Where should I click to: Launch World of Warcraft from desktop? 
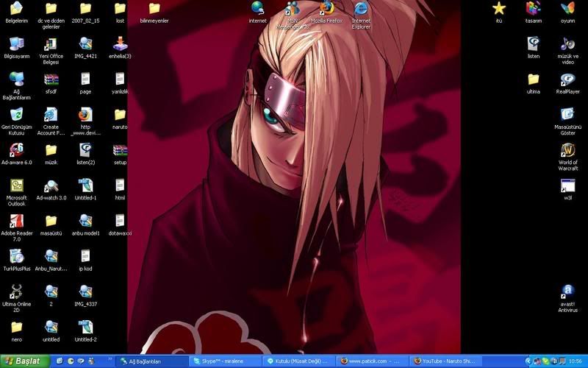567,150
